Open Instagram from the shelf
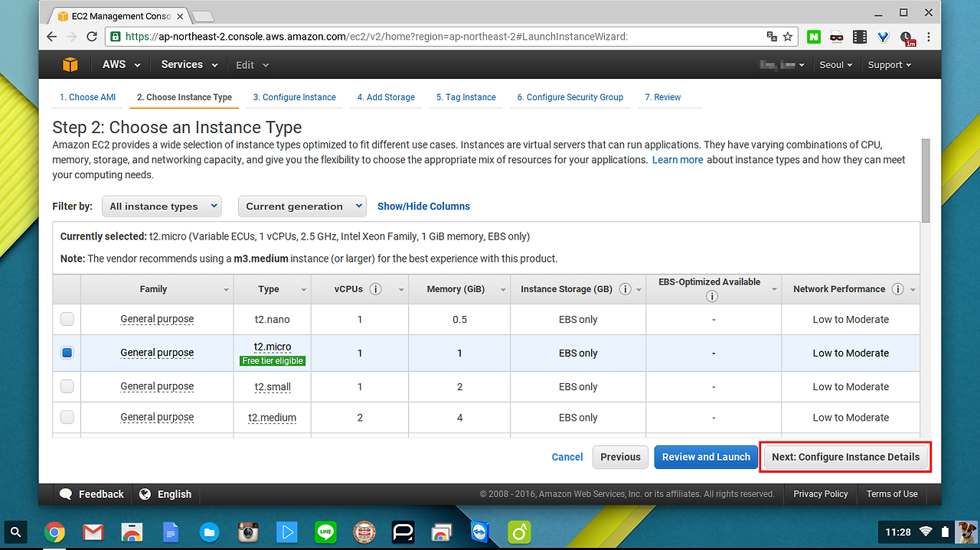 pos(247,532)
